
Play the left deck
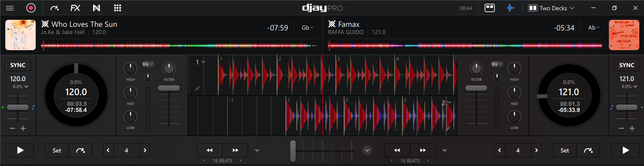20,150
